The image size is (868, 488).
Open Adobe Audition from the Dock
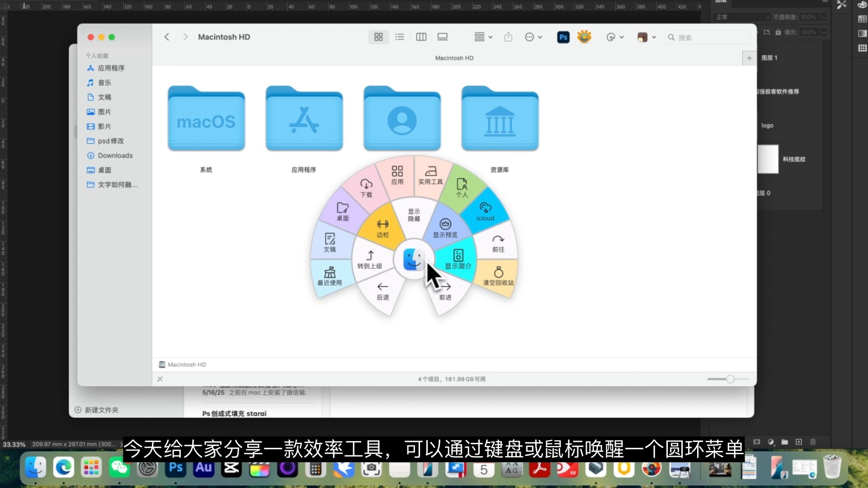coord(203,468)
